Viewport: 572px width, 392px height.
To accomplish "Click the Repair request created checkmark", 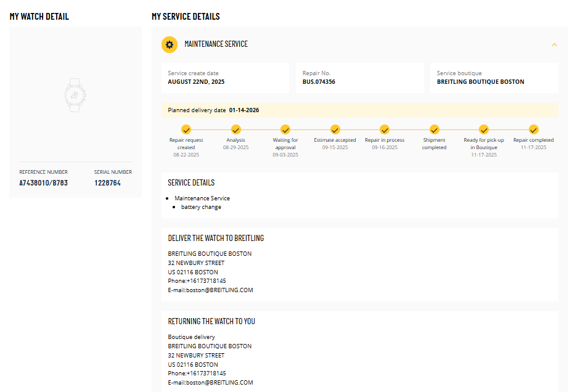I will tap(186, 129).
